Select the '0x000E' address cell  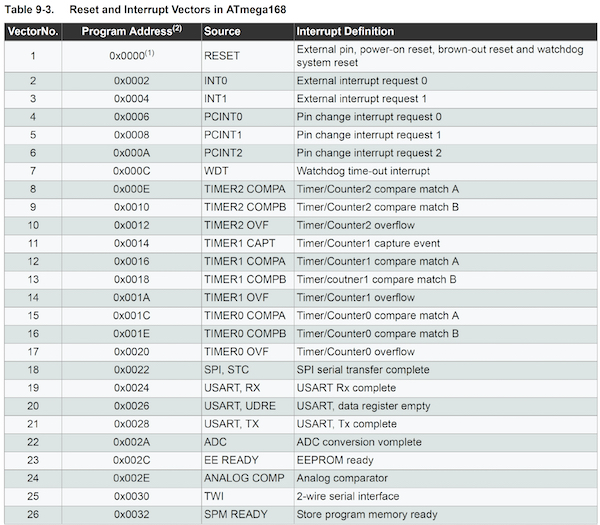[x=132, y=189]
